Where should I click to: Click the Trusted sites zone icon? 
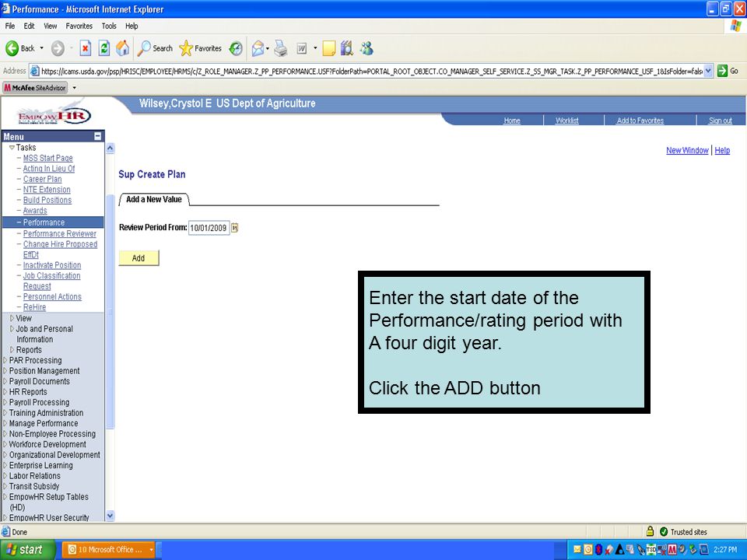click(664, 531)
